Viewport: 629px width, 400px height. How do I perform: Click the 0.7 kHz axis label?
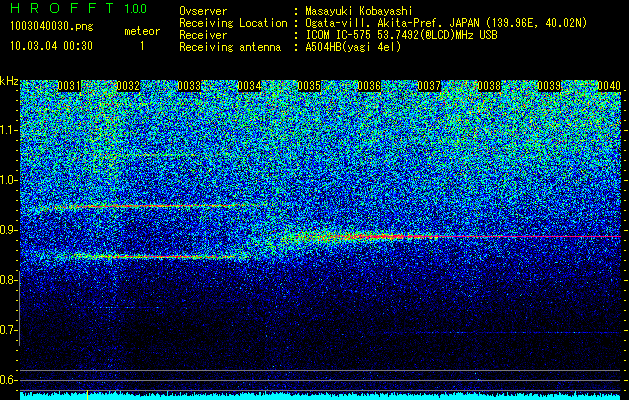(8, 330)
